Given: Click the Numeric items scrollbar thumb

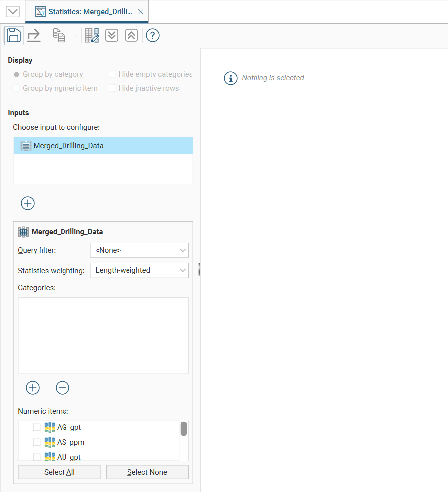Looking at the screenshot, I should click(184, 429).
